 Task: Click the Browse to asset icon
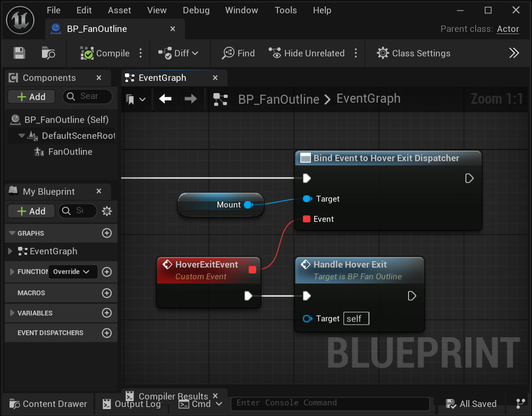48,53
